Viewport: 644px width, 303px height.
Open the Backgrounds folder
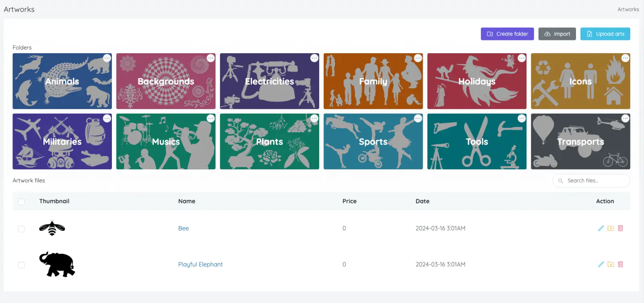[166, 81]
